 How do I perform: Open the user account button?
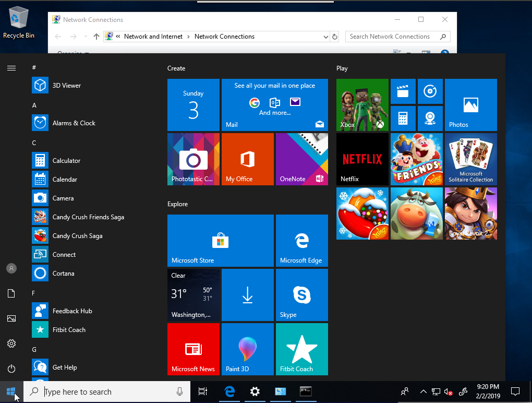pos(11,268)
